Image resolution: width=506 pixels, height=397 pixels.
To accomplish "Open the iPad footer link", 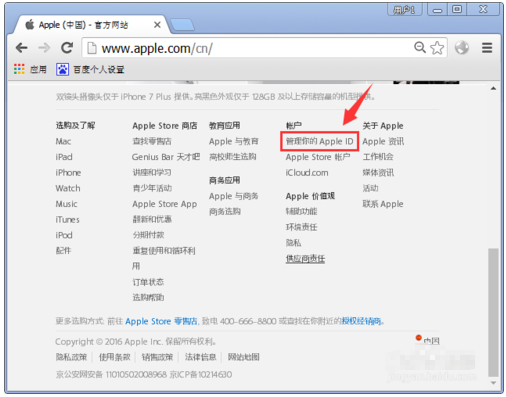I will pyautogui.click(x=64, y=157).
